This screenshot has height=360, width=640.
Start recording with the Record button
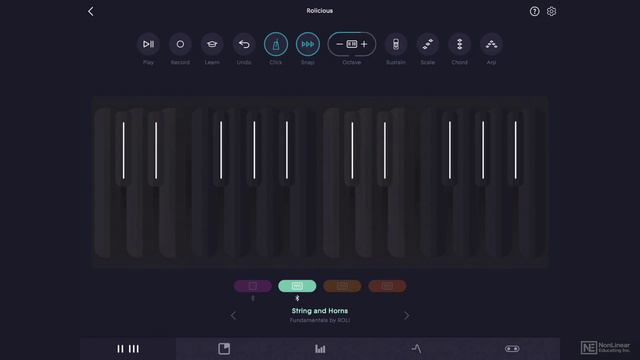[x=180, y=44]
